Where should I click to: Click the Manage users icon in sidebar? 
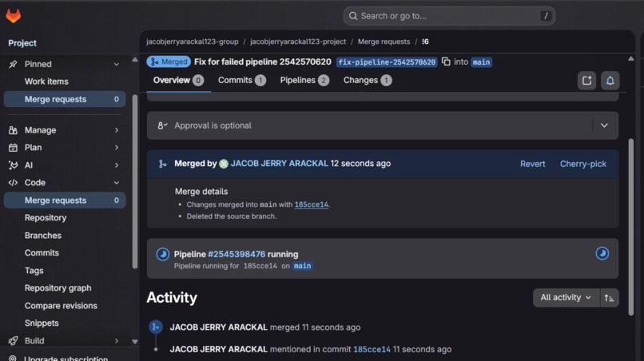click(13, 130)
